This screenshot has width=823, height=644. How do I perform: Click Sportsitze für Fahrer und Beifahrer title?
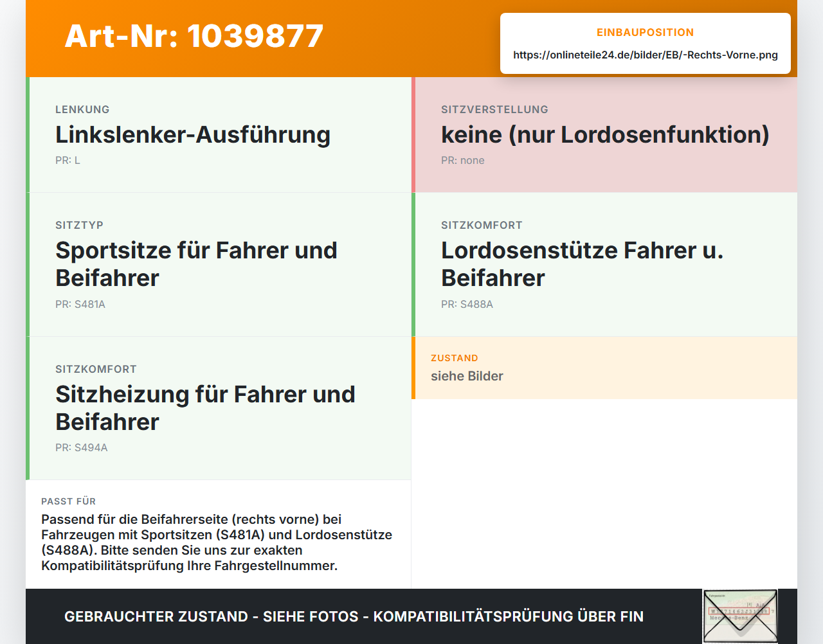(196, 264)
